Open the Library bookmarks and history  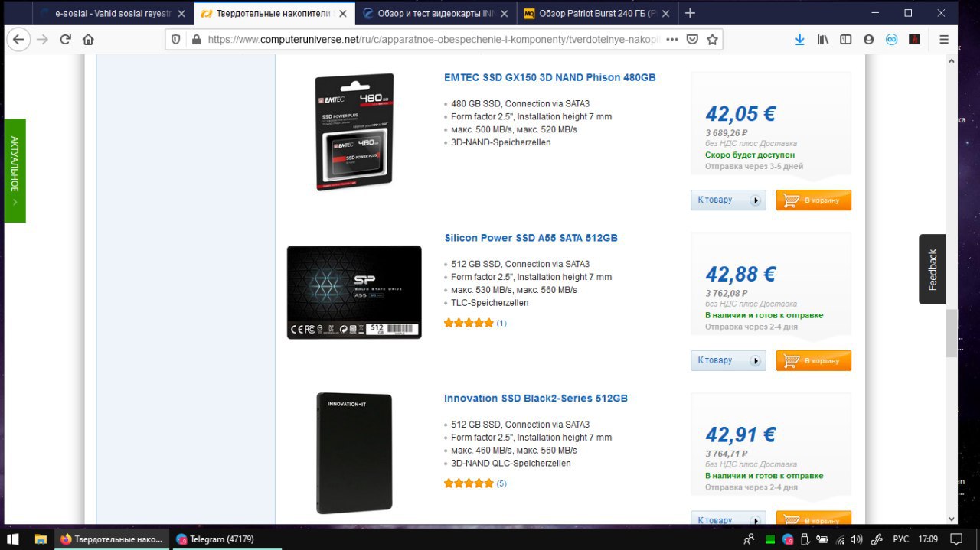click(x=823, y=40)
